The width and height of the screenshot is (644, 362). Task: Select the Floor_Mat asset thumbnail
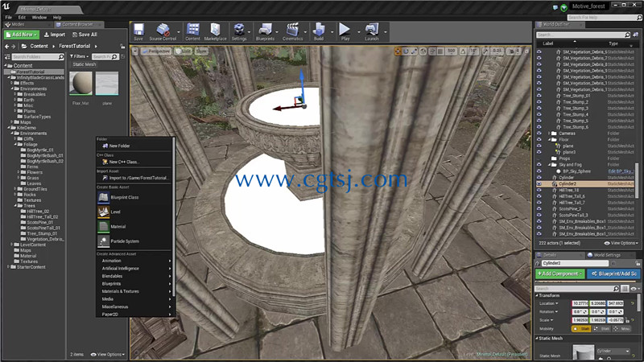click(80, 84)
